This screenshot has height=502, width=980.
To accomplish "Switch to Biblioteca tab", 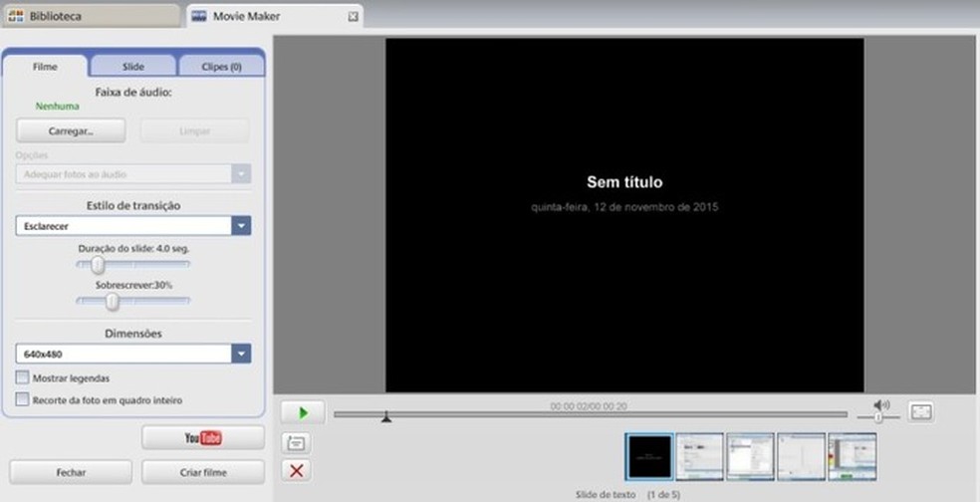I will click(91, 16).
